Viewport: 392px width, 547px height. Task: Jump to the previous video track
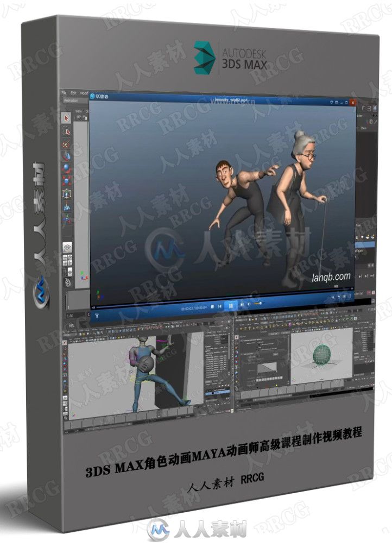coord(219,306)
